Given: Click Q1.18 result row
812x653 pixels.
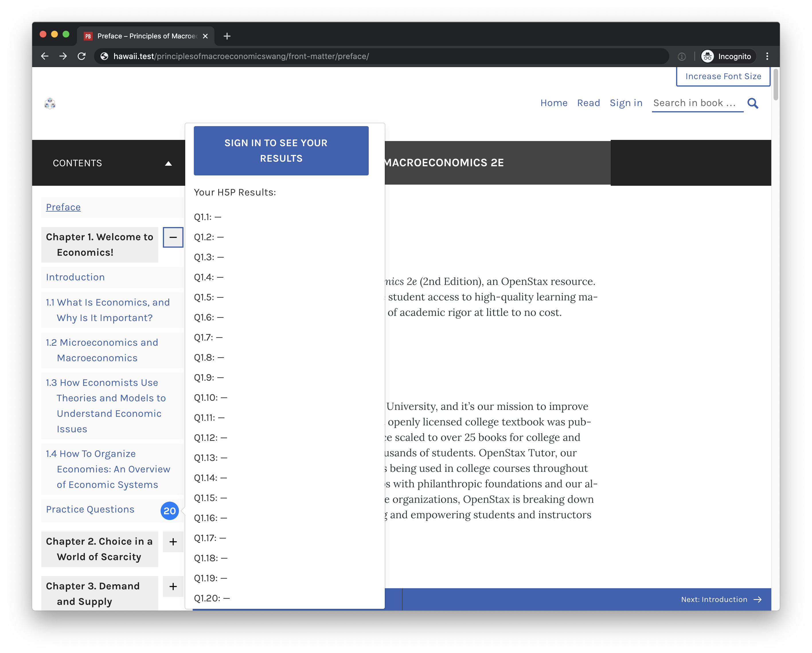Looking at the screenshot, I should click(x=210, y=558).
